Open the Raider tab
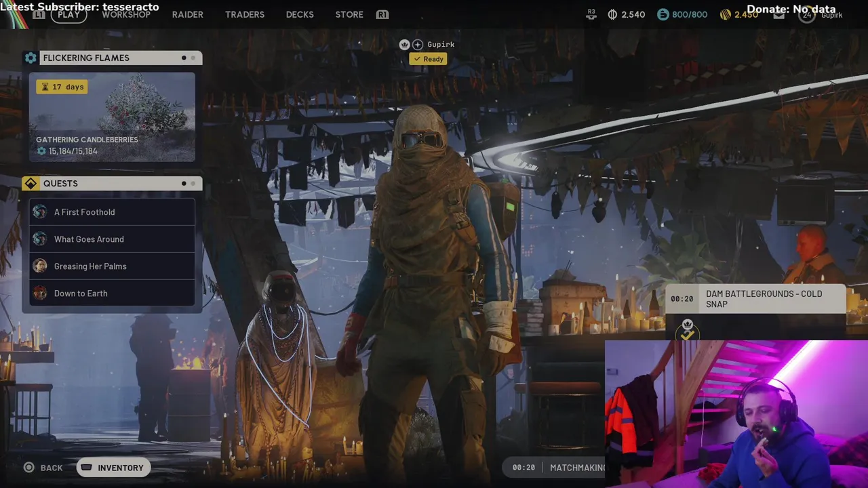Screen dimensions: 868x488 187,14
